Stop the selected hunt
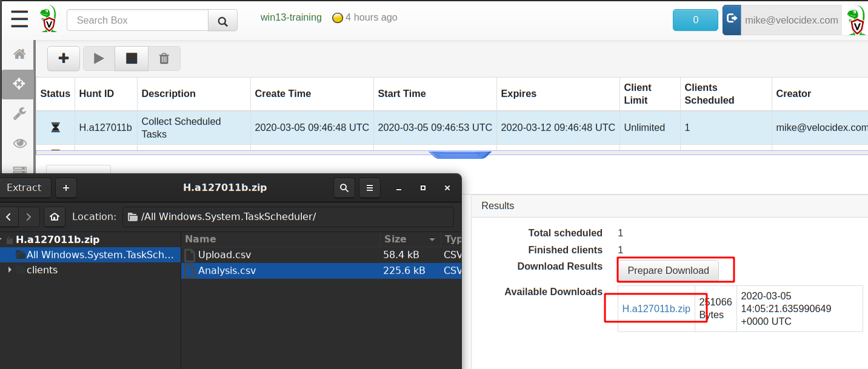This screenshot has width=868, height=369. pos(132,58)
